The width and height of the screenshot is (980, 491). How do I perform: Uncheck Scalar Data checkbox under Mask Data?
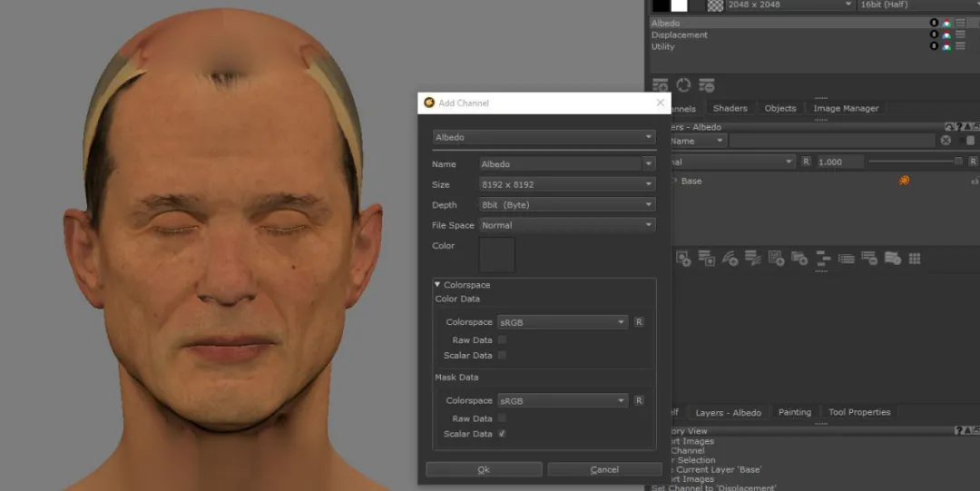pyautogui.click(x=502, y=434)
